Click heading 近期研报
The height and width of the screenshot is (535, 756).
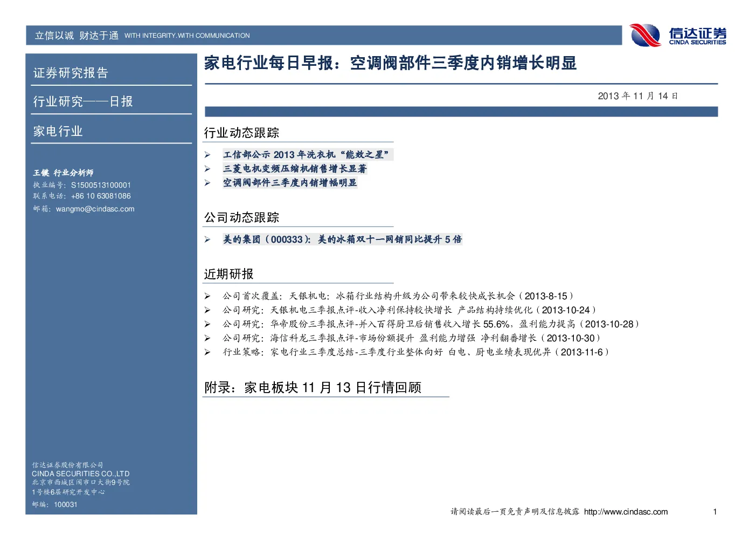[228, 274]
